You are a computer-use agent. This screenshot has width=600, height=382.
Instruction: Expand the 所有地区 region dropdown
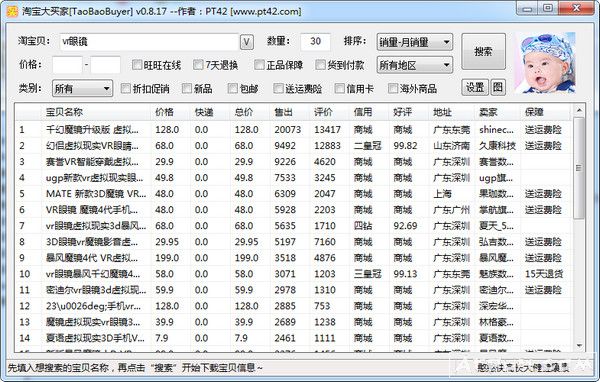pyautogui.click(x=414, y=65)
